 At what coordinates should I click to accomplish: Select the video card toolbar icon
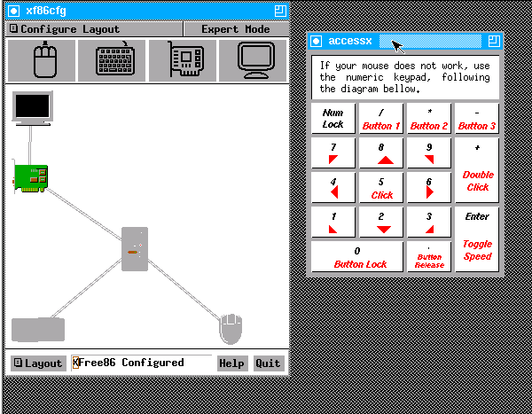[x=183, y=60]
